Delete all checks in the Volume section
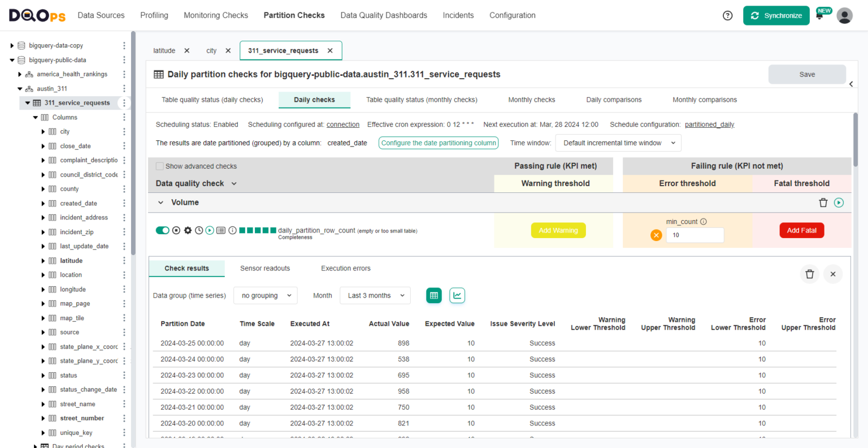The image size is (868, 448). click(823, 202)
